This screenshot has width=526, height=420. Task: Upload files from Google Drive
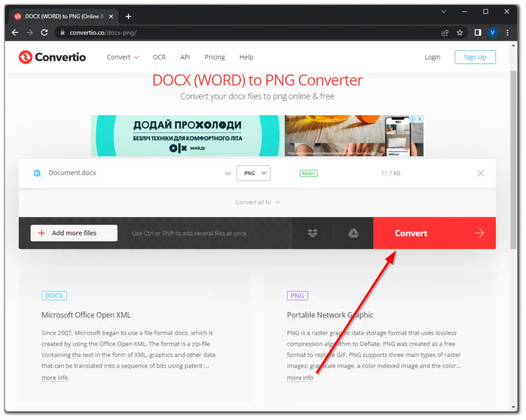click(353, 233)
